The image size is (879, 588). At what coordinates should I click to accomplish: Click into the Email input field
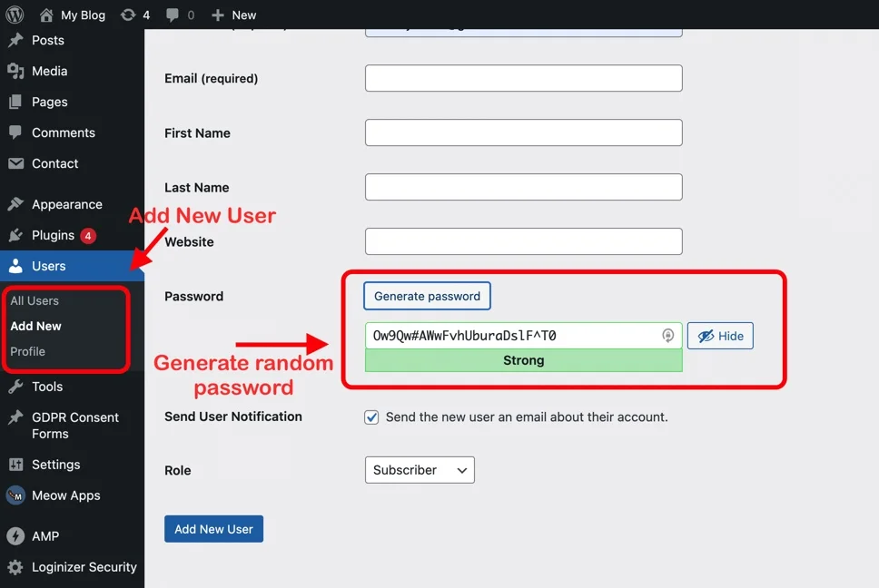pyautogui.click(x=523, y=78)
